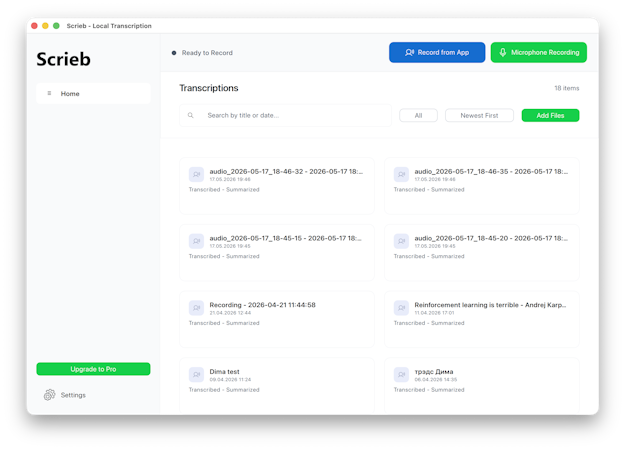Click icon of Recording - 2026-04-21 card

197,308
